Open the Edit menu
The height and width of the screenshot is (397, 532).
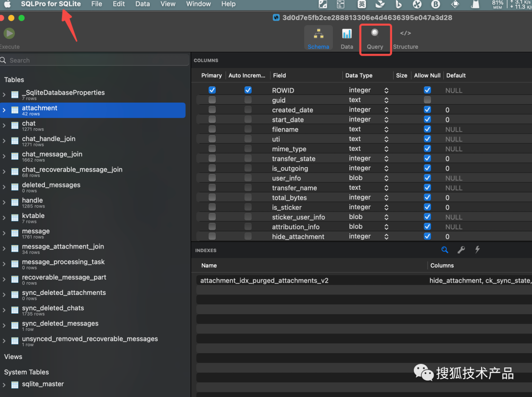pyautogui.click(x=119, y=4)
